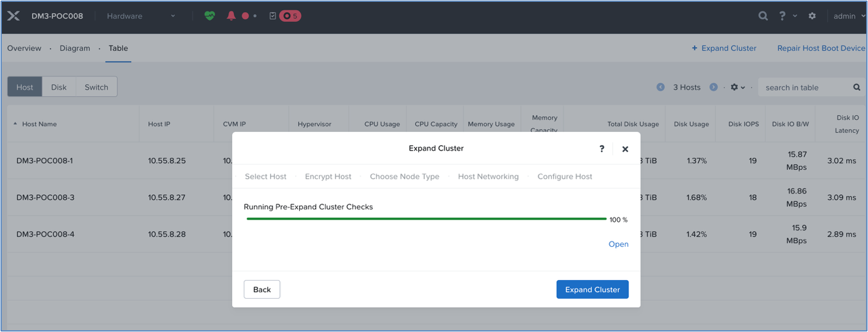Viewport: 868px width, 332px height.
Task: Switch to the Overview tab
Action: [24, 48]
